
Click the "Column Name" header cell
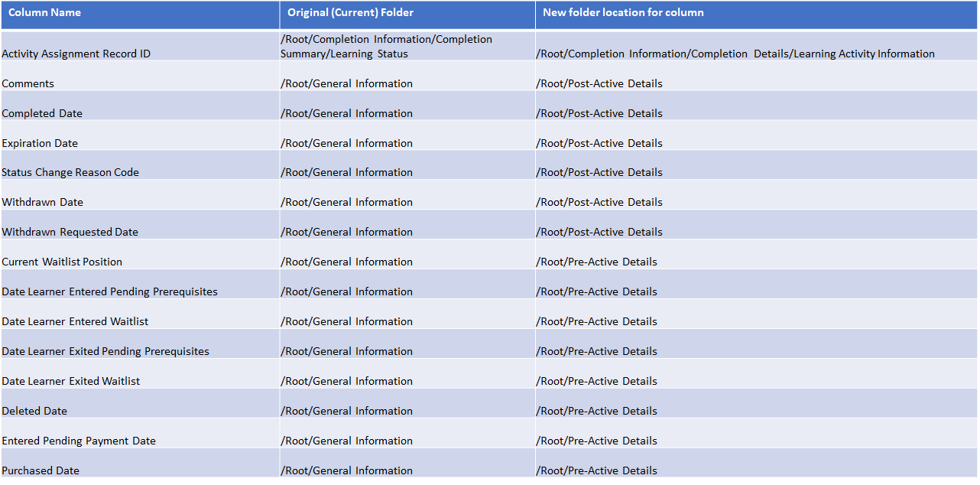(44, 13)
